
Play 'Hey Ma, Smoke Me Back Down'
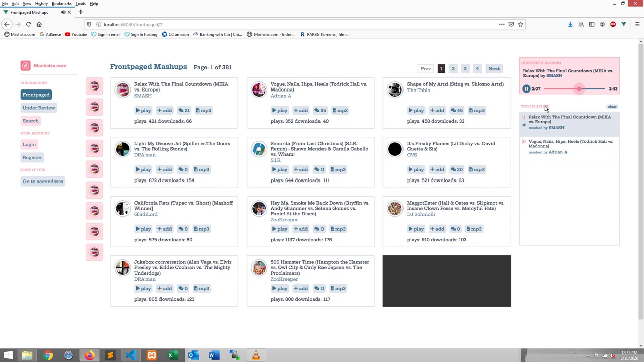pyautogui.click(x=280, y=229)
